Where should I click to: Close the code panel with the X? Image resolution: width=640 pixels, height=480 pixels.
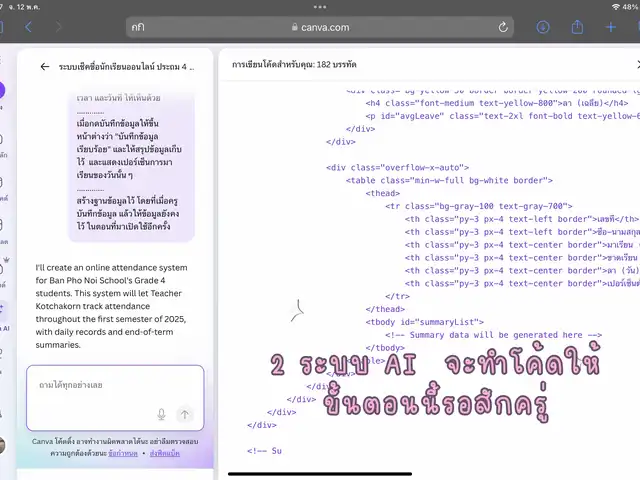click(x=637, y=64)
